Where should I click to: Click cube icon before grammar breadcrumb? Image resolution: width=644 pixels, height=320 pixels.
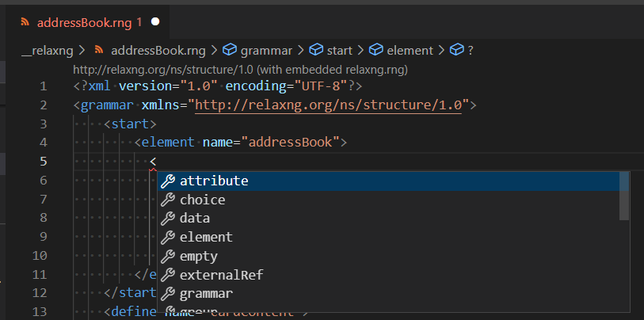tap(230, 50)
